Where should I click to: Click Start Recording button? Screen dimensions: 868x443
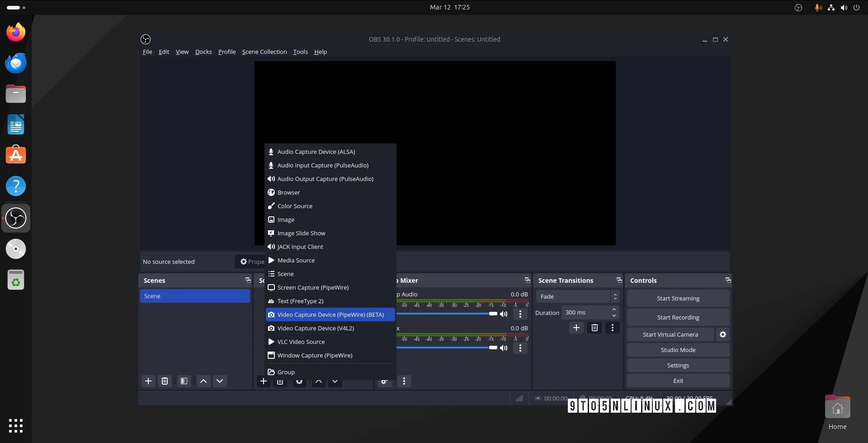pyautogui.click(x=678, y=317)
